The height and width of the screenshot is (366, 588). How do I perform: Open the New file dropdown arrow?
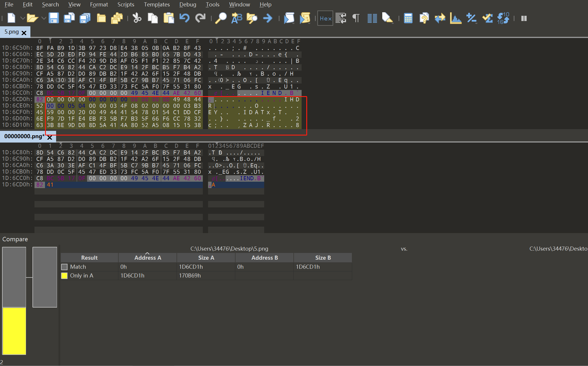click(23, 18)
